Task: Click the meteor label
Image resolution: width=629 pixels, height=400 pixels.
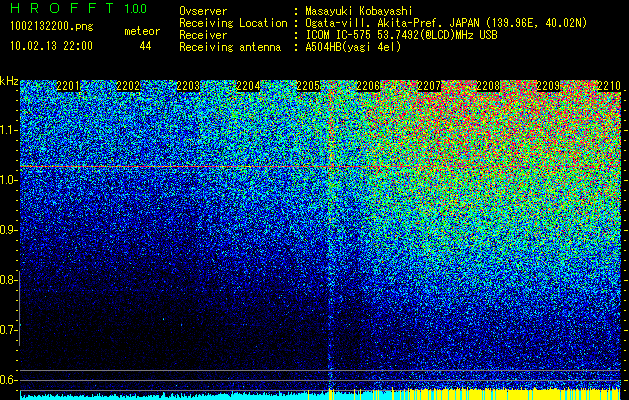Action: tap(142, 31)
